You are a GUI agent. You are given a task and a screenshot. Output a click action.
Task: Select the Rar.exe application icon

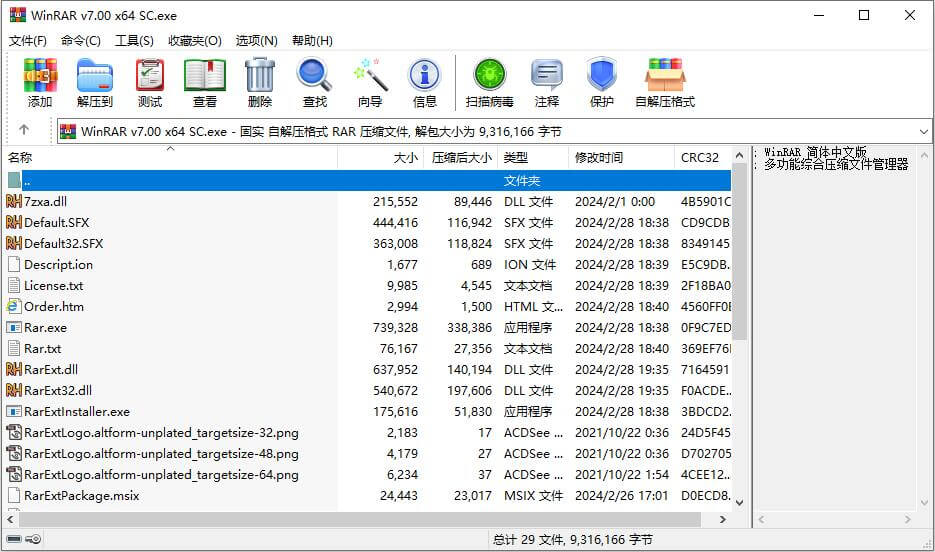tap(14, 327)
